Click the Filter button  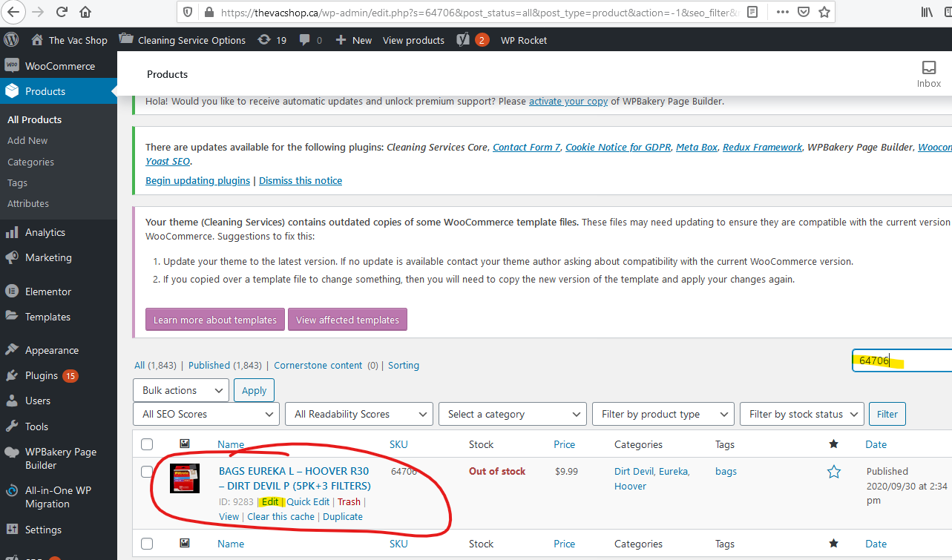pyautogui.click(x=887, y=414)
